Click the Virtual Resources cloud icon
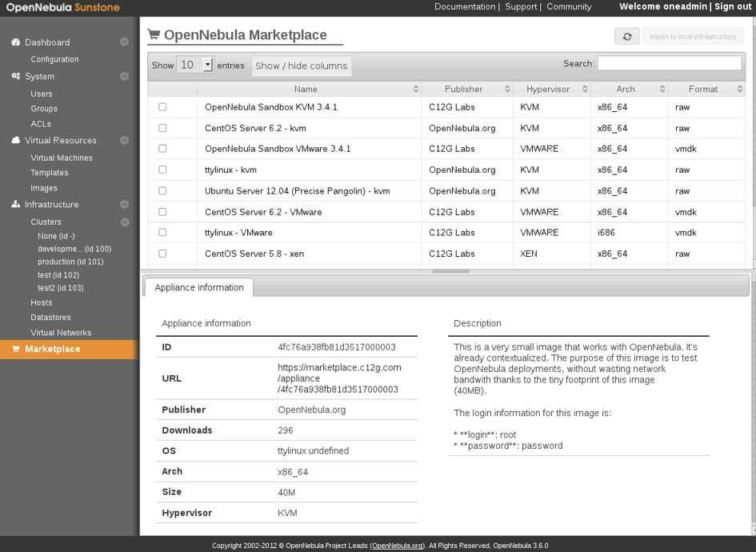Image resolution: width=756 pixels, height=552 pixels. coord(15,140)
